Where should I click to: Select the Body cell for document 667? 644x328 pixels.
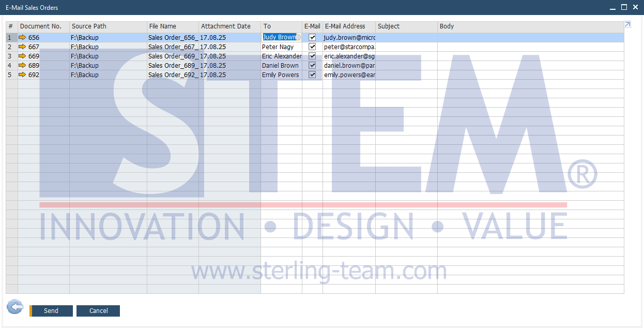530,47
